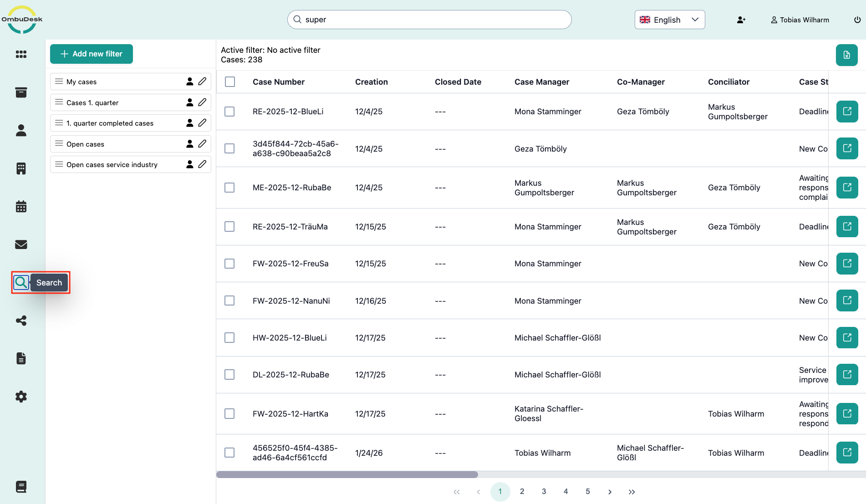866x504 pixels.
Task: Export cases with the spreadsheet icon button
Action: 847,55
